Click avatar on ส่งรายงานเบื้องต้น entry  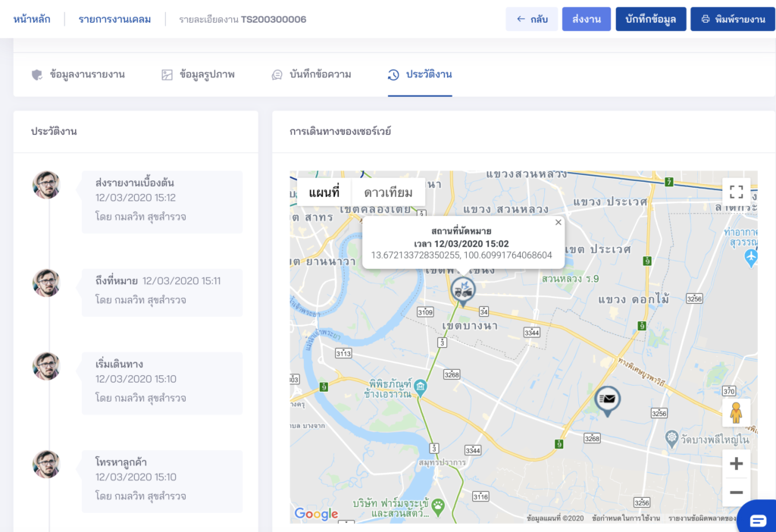tap(46, 185)
